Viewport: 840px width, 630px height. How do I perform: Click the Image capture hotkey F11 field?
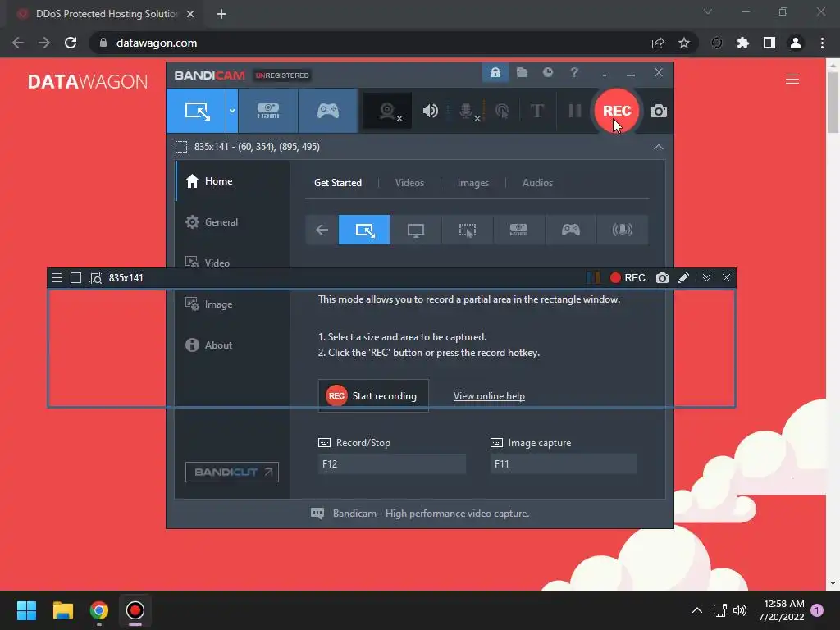click(564, 464)
